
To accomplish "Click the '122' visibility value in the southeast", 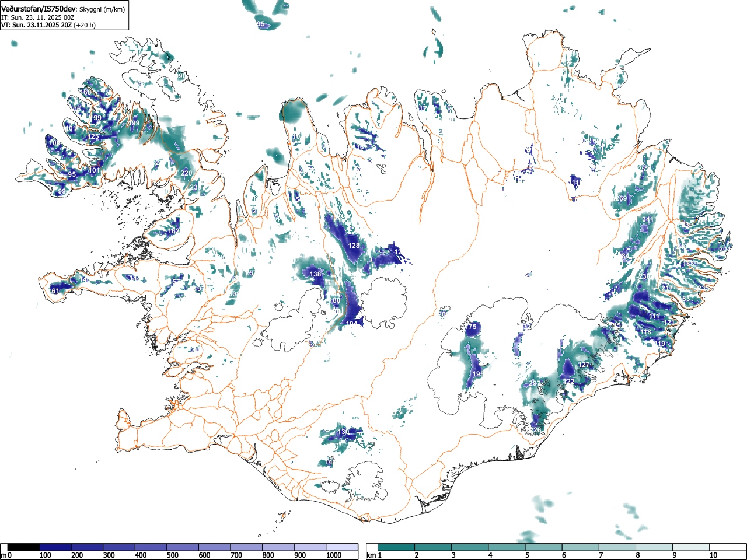I will click(569, 382).
